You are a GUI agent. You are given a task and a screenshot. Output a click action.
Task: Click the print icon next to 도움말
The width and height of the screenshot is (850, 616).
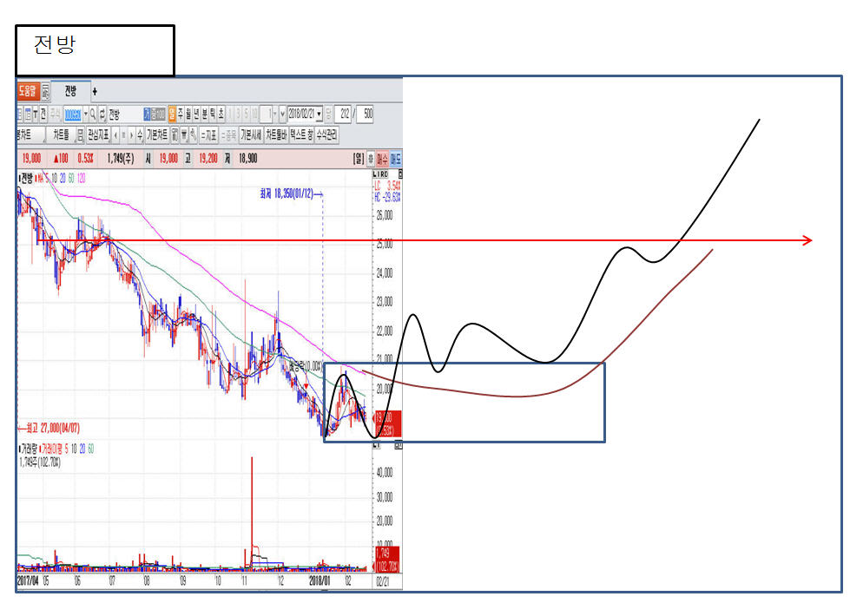45,91
